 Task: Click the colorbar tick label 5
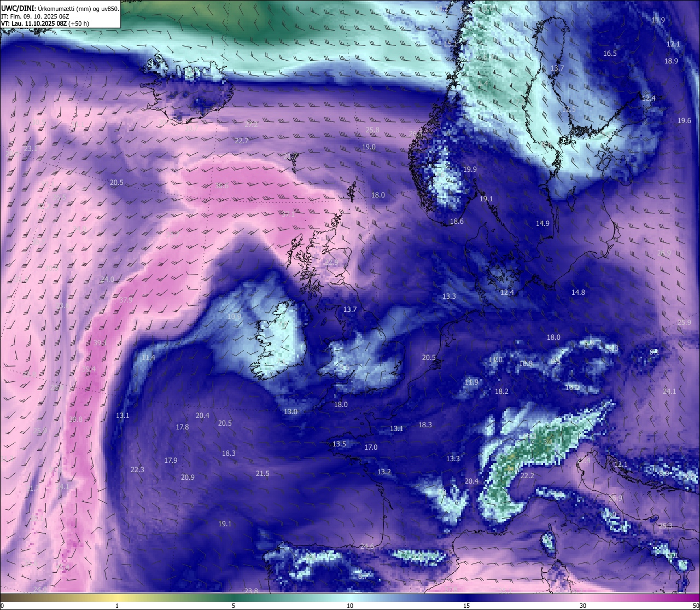pos(234,606)
